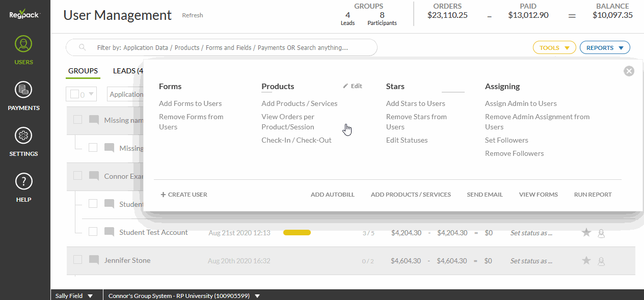Switch to the Groups tab
The image size is (644, 300).
point(83,71)
